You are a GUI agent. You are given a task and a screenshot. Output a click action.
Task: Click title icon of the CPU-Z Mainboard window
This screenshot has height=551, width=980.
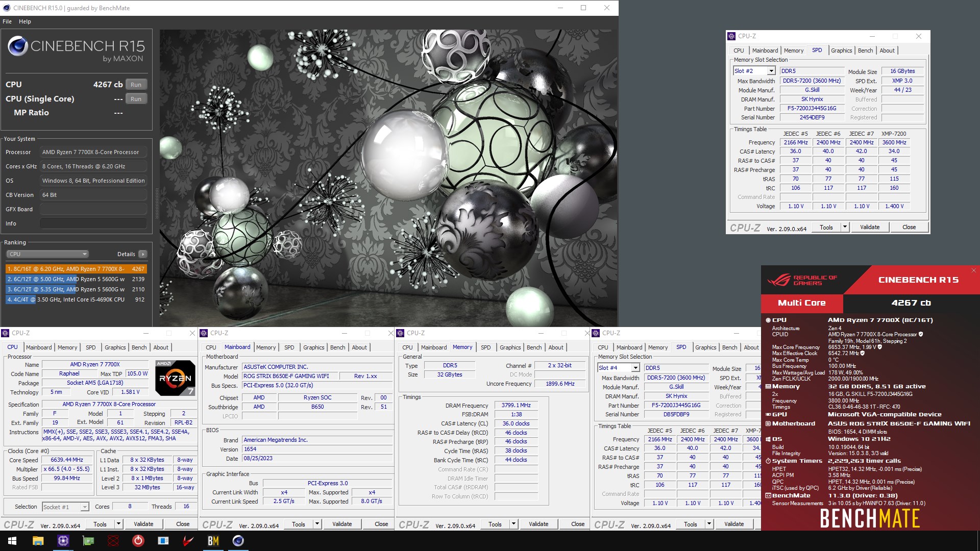(x=204, y=333)
